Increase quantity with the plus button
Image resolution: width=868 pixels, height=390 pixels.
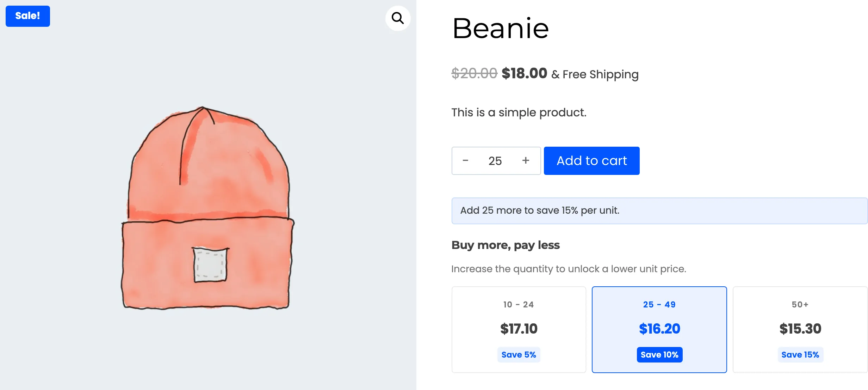pos(526,161)
